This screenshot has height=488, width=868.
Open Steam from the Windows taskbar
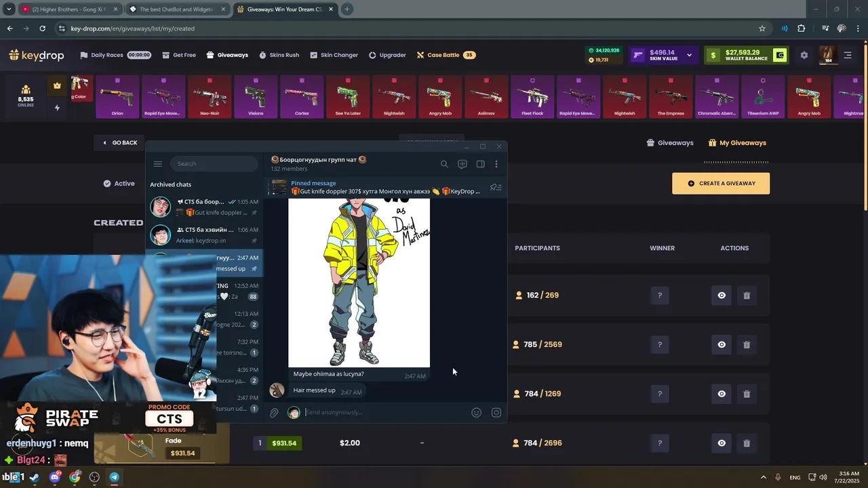(35, 477)
